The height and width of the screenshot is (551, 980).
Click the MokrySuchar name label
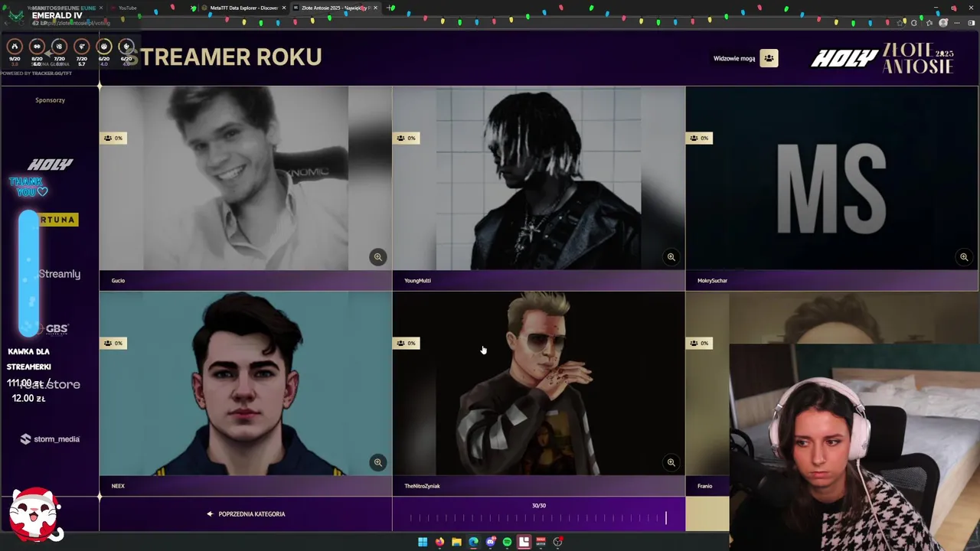(712, 281)
